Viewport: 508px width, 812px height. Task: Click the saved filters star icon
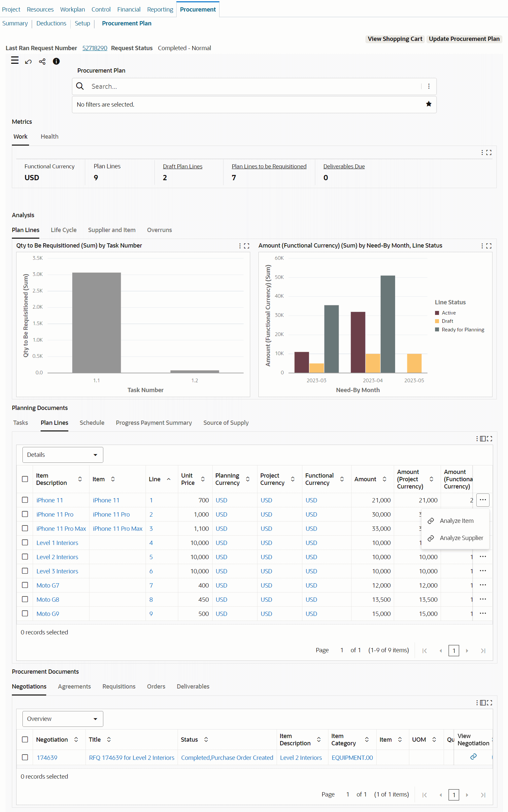[x=429, y=104]
